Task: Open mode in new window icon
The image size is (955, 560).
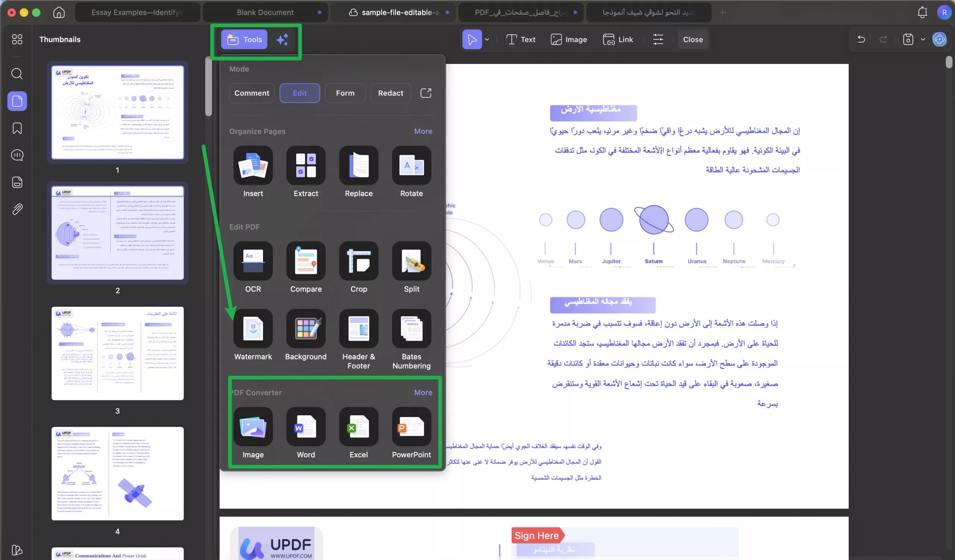Action: (x=426, y=93)
